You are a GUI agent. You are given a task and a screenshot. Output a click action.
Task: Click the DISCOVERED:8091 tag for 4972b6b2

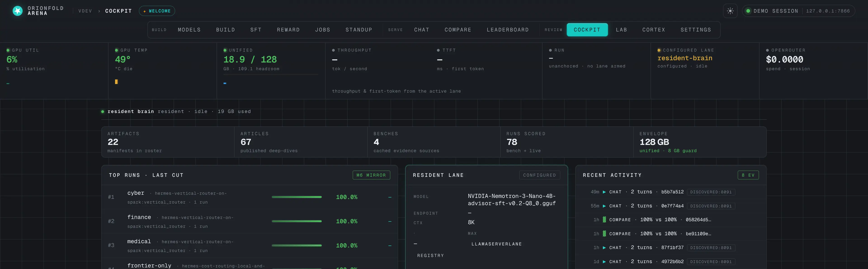tap(711, 262)
